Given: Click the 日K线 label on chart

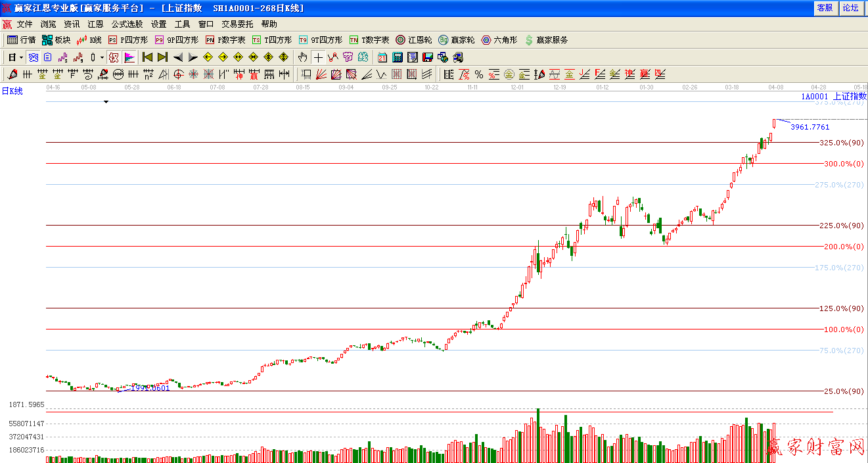Looking at the screenshot, I should pos(12,91).
